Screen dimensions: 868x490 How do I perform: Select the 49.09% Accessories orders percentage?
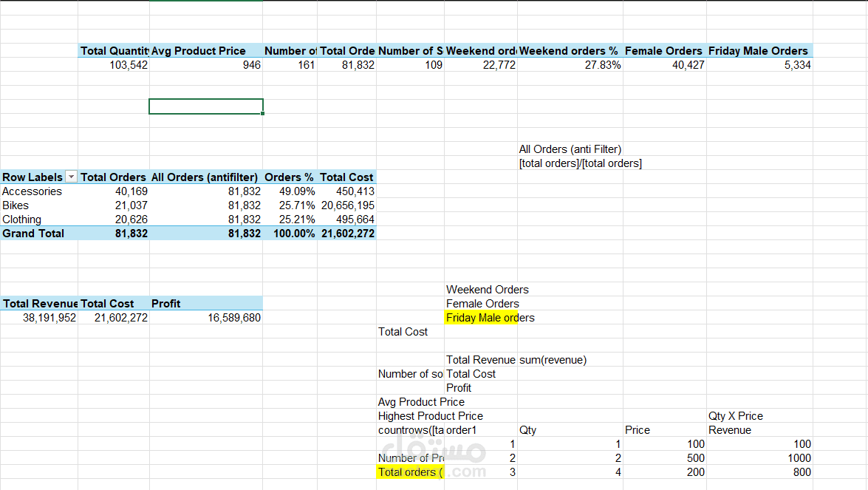click(290, 191)
